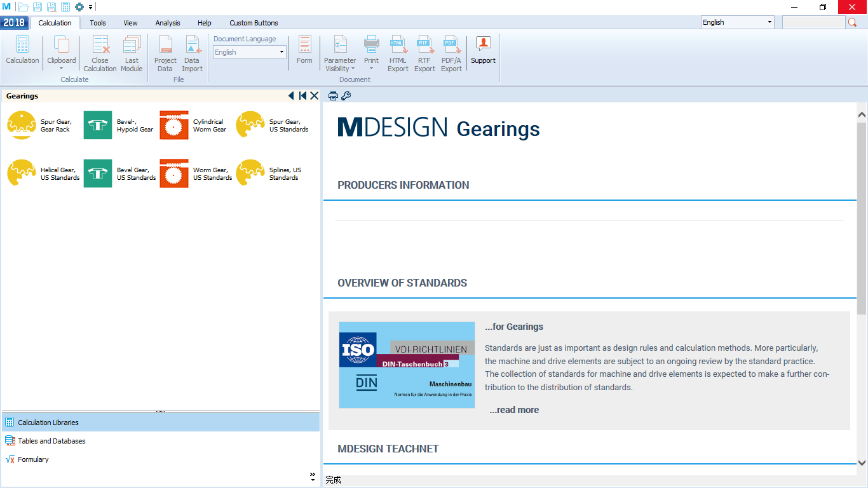The image size is (868, 488).
Task: Open Project Data from the ribbon
Action: tap(165, 53)
